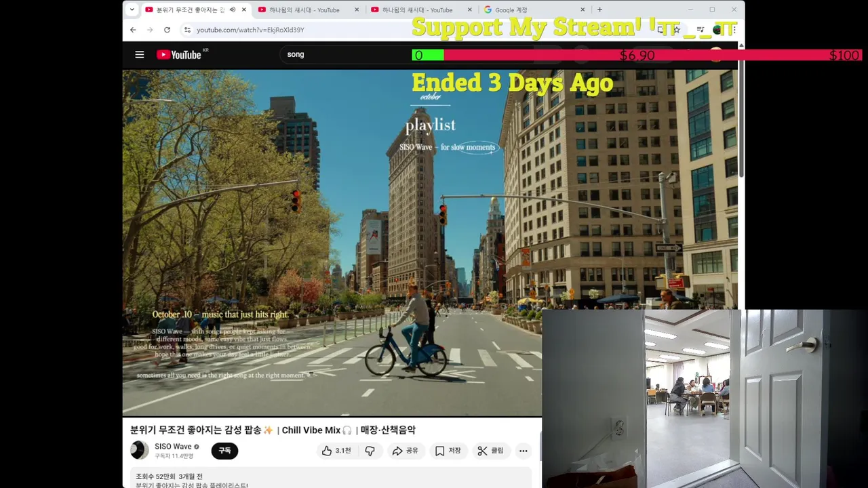Viewport: 868px width, 488px height.
Task: Expand the tab search dropdown
Action: click(132, 9)
